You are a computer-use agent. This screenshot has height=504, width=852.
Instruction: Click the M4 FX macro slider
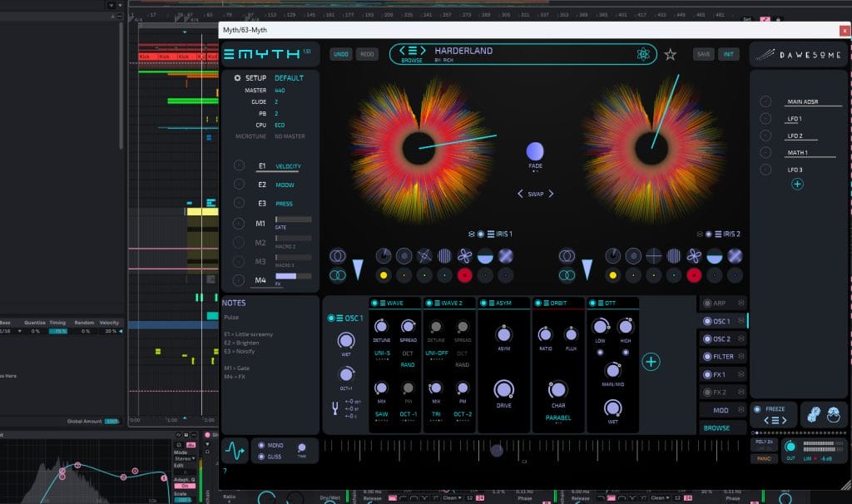tap(293, 276)
